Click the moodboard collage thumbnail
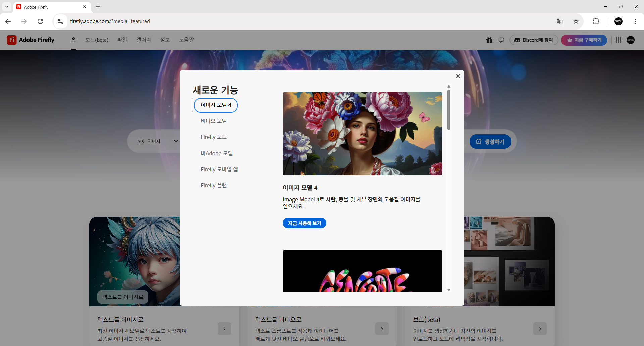Image resolution: width=644 pixels, height=346 pixels. click(x=509, y=261)
